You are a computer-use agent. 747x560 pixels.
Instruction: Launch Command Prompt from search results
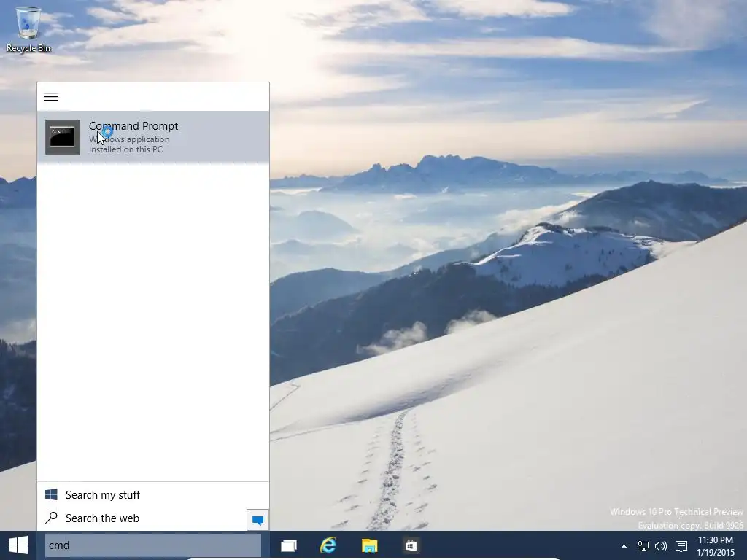[153, 137]
